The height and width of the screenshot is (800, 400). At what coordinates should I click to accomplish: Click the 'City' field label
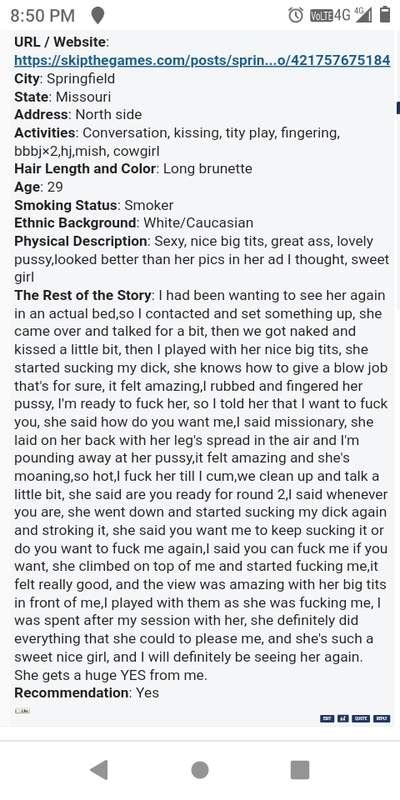click(x=28, y=79)
